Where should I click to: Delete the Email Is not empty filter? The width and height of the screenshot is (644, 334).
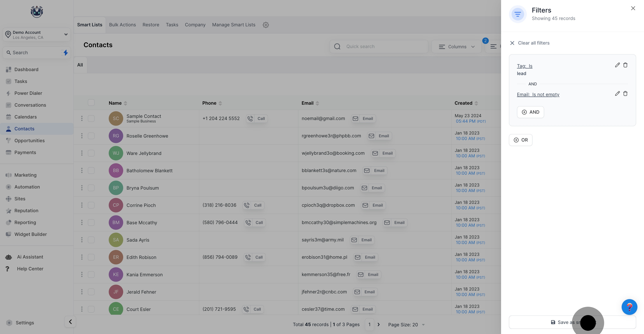click(x=625, y=94)
